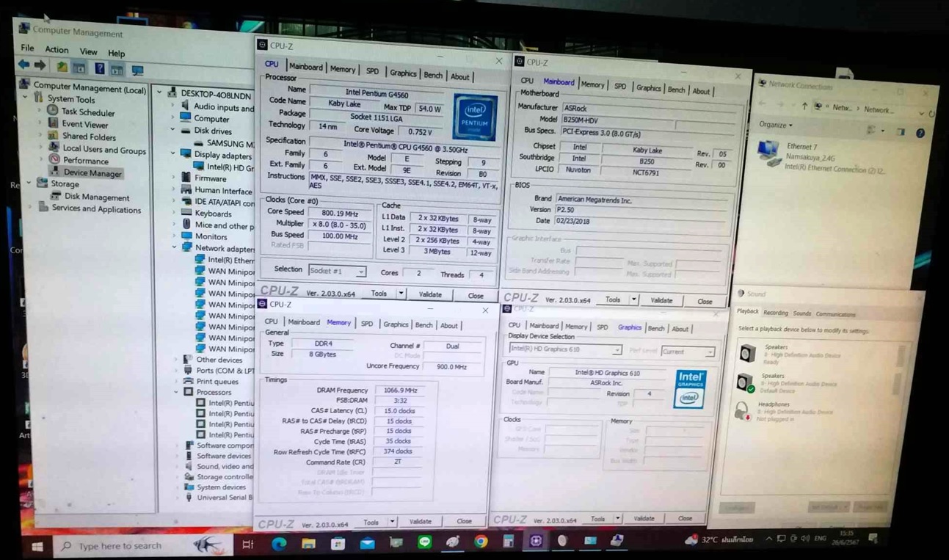The height and width of the screenshot is (560, 949).
Task: Open the Help menu in Computer Management
Action: 116,53
